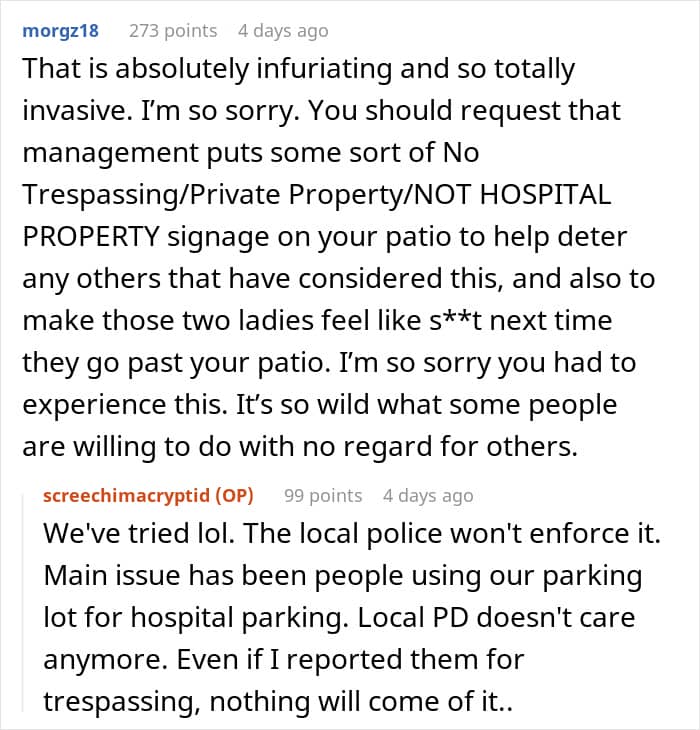
Task: Open the reply's 4 days ago timestamp
Action: pyautogui.click(x=428, y=496)
